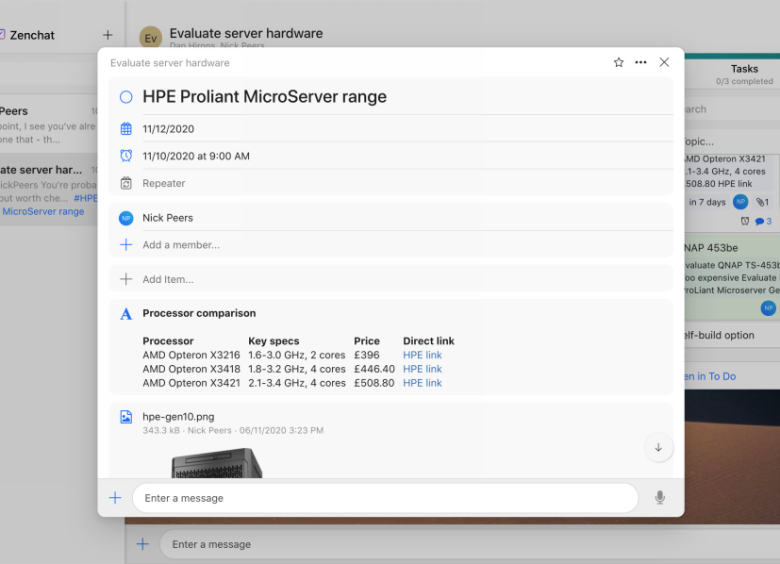The image size is (780, 564).
Task: Click the alarm reminder clock icon
Action: [126, 156]
